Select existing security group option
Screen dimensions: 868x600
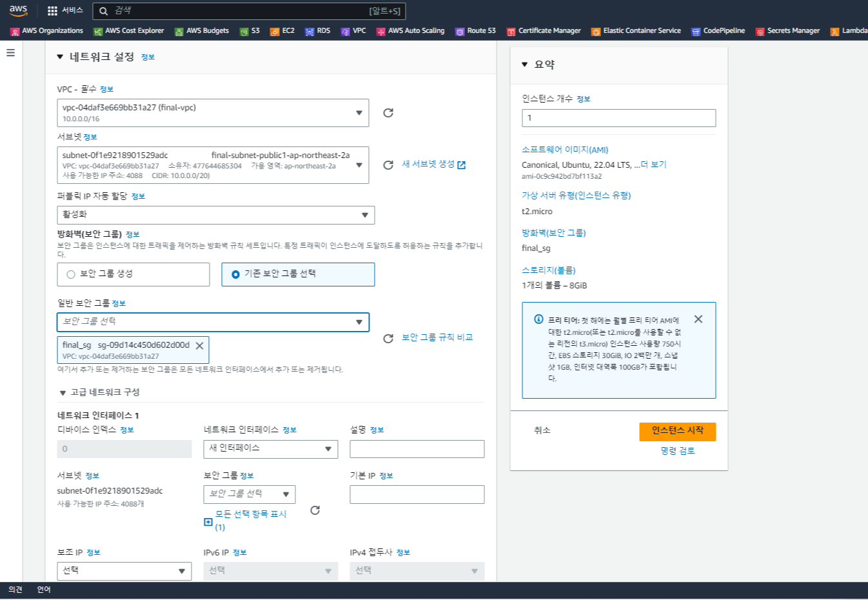[298, 274]
